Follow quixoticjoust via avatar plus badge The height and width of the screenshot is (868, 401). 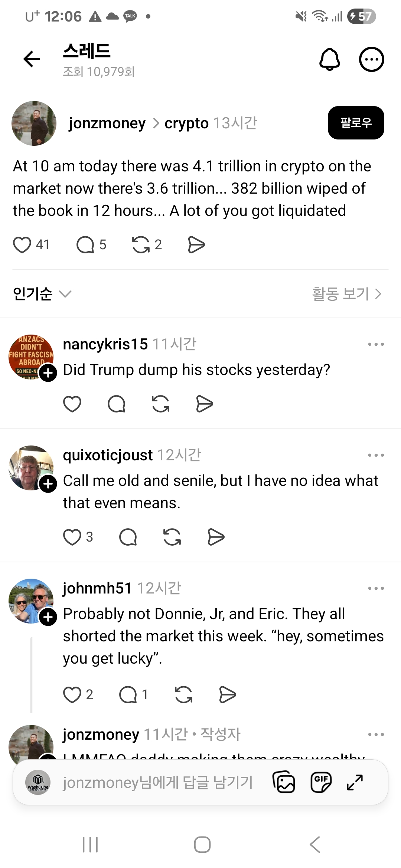coord(48,484)
